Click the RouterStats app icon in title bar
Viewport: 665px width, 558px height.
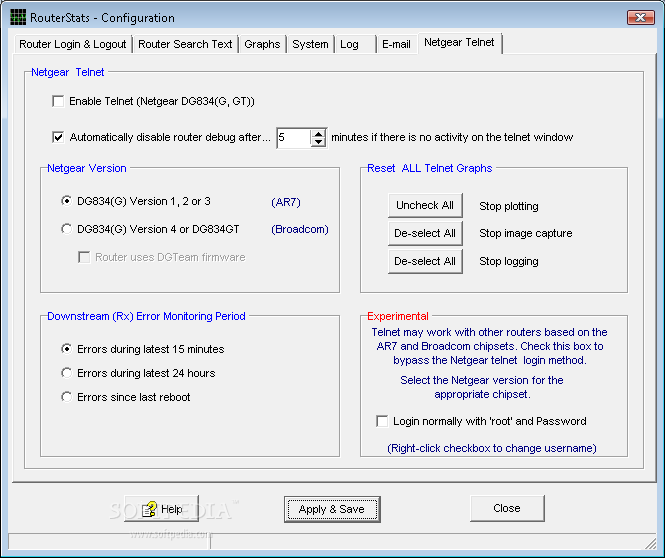click(x=18, y=17)
